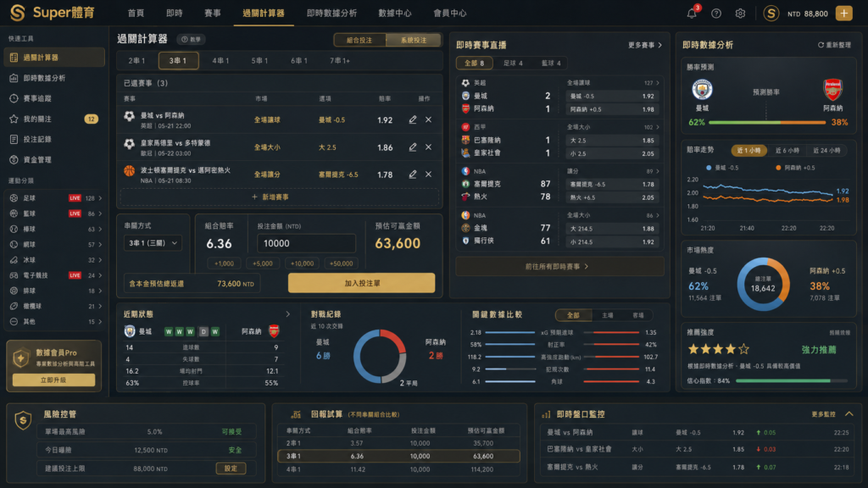Edit the 皇家馬德里 vs 多特蒙德 selection
Screen dimensions: 868x488
[x=413, y=147]
